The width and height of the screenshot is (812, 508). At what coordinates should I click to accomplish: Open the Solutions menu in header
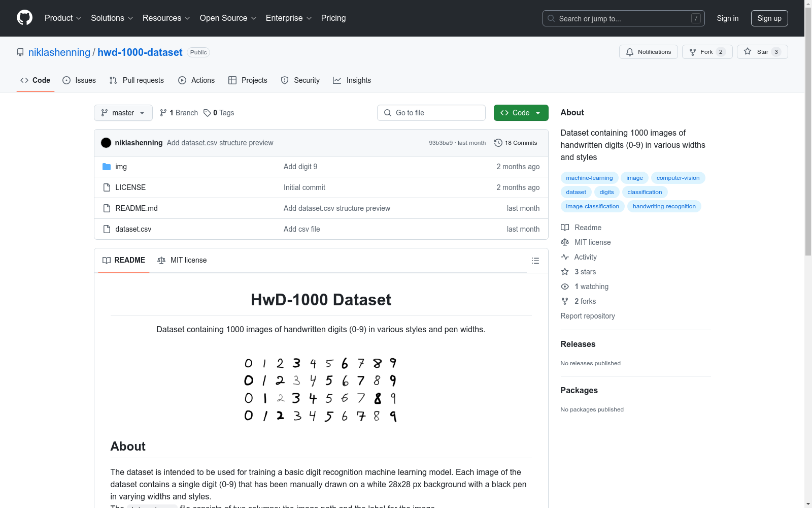(112, 18)
